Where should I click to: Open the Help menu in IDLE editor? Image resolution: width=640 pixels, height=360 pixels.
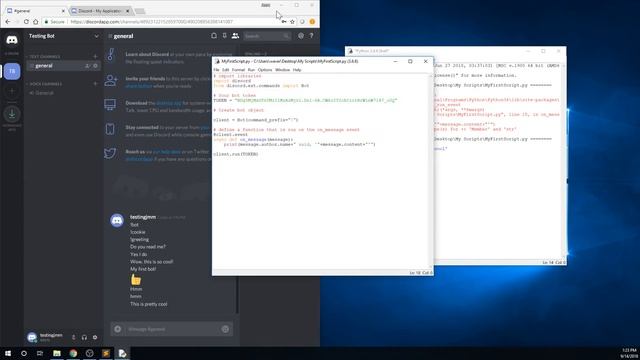pos(297,70)
